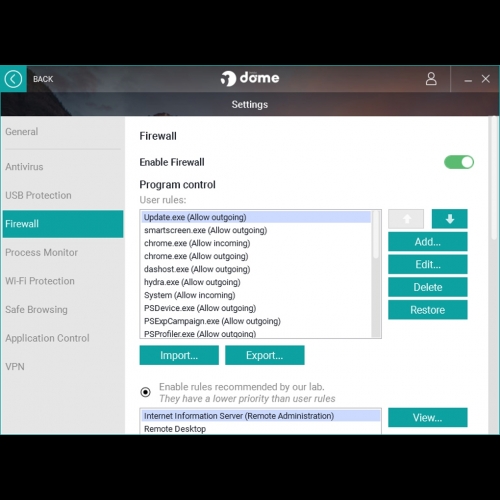Open the user account profile icon
The width and height of the screenshot is (500, 500).
(431, 79)
